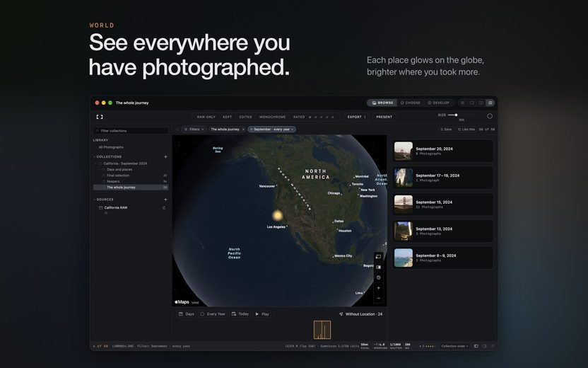Open the Filters dropdown
Viewport: 588px width, 368px height.
(x=194, y=130)
